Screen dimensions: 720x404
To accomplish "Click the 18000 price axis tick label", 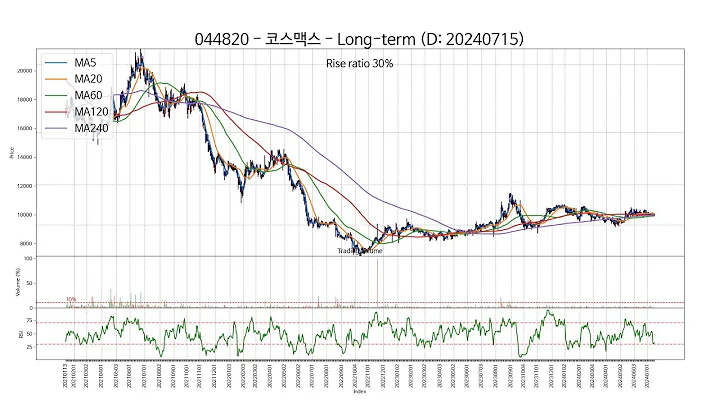I will 25,100.
